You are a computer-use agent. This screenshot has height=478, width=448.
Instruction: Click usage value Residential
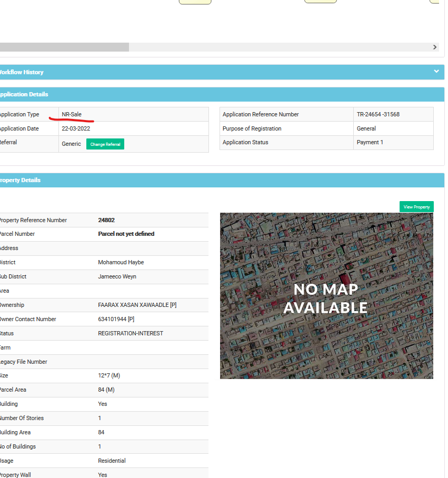[112, 461]
